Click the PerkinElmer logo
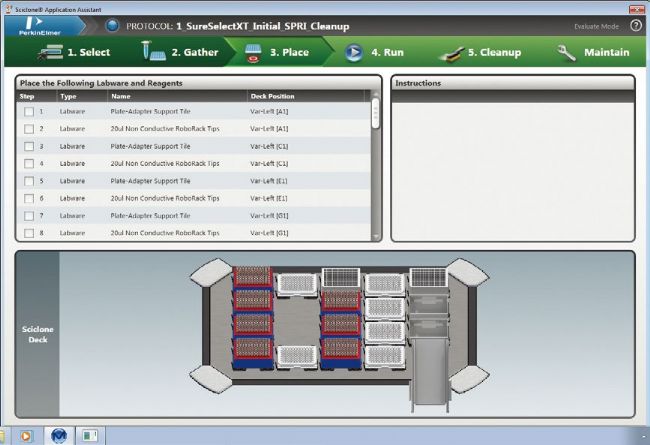 (39, 26)
